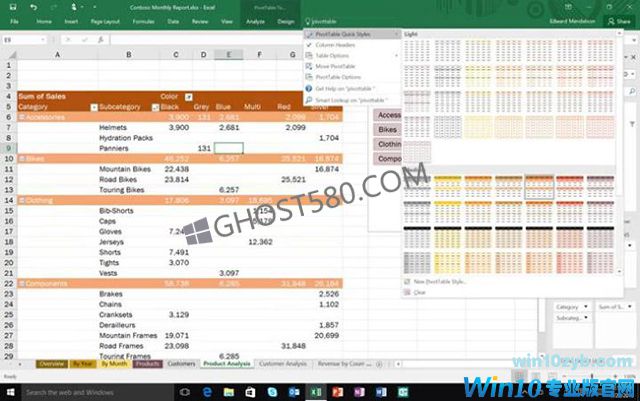Collapse the Bikes category row
640x401 pixels.
22,159
